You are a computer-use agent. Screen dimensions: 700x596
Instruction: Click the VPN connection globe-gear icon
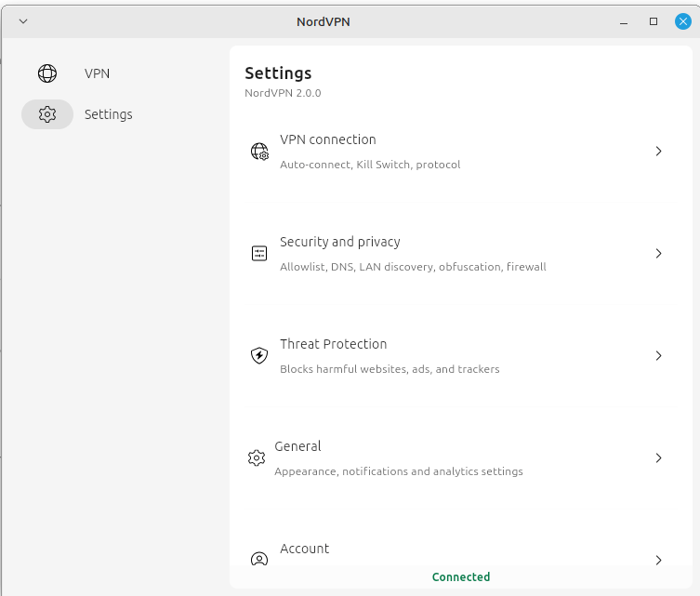[x=259, y=152]
